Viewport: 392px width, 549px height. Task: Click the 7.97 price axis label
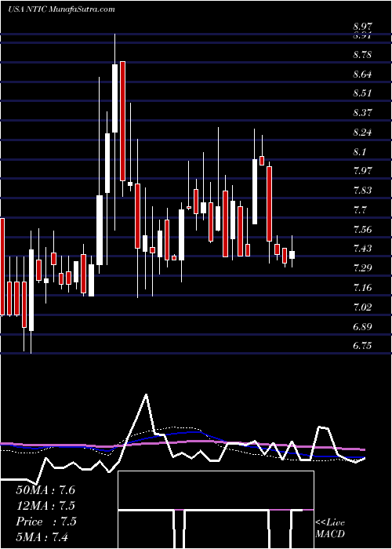[x=362, y=170]
